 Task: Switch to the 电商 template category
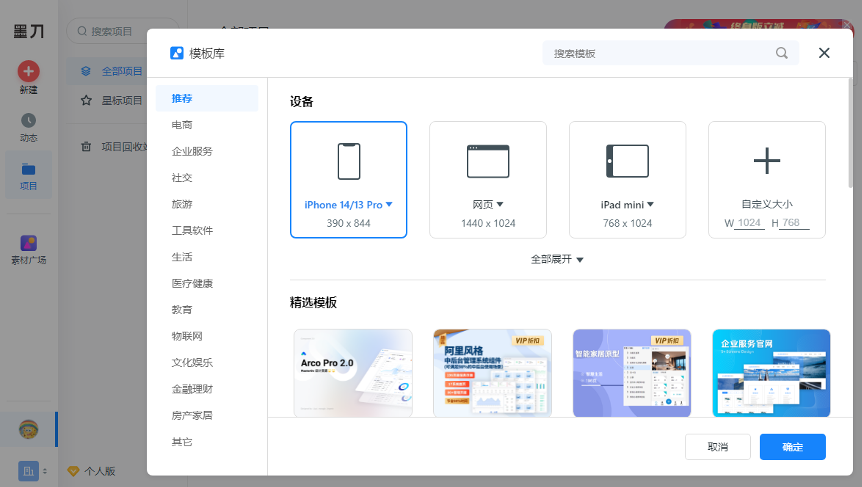[182, 125]
